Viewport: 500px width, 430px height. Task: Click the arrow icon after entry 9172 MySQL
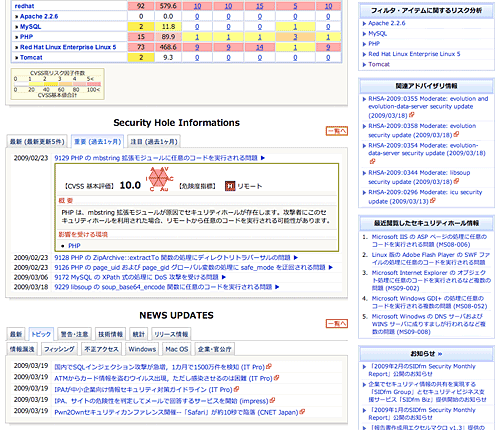(224, 277)
